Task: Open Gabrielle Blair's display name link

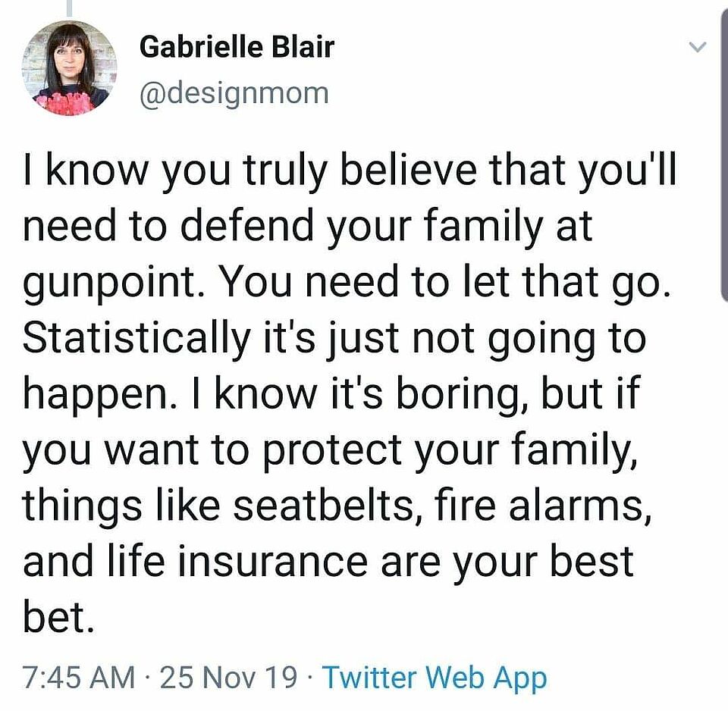Action: (237, 47)
